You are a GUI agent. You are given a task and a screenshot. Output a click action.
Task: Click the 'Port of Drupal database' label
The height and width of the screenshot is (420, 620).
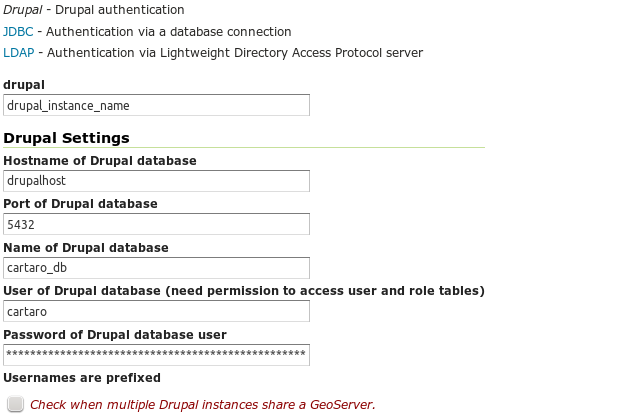80,204
